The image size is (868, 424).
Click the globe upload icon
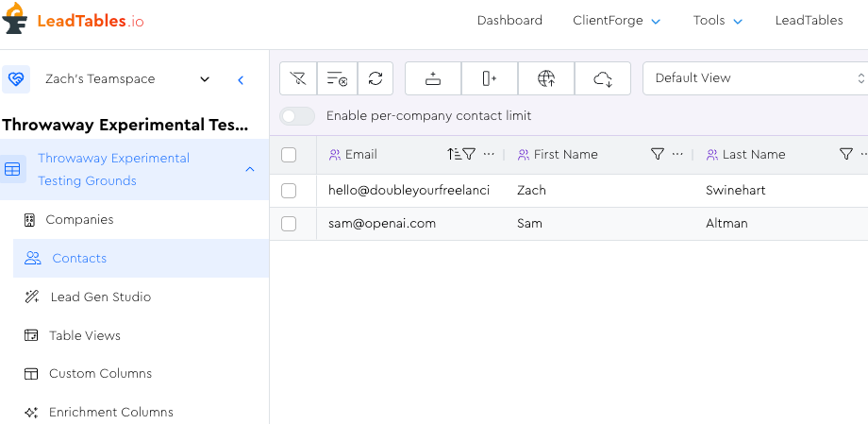546,79
